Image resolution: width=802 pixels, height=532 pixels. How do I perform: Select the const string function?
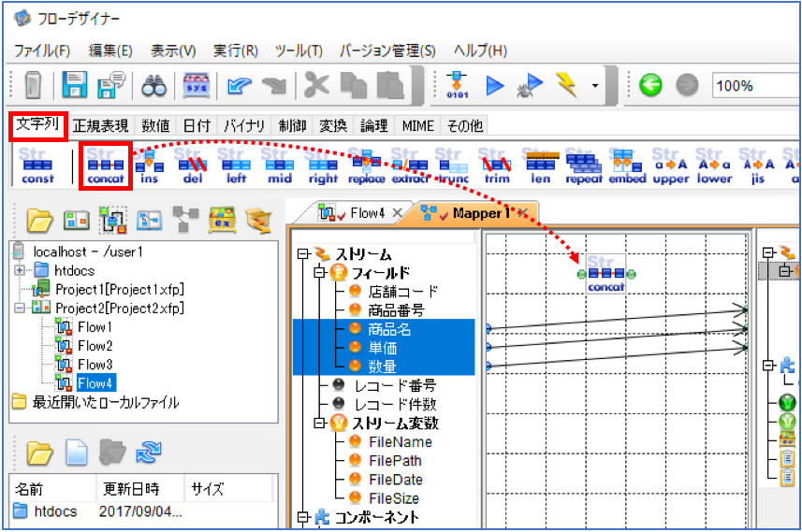[x=37, y=165]
